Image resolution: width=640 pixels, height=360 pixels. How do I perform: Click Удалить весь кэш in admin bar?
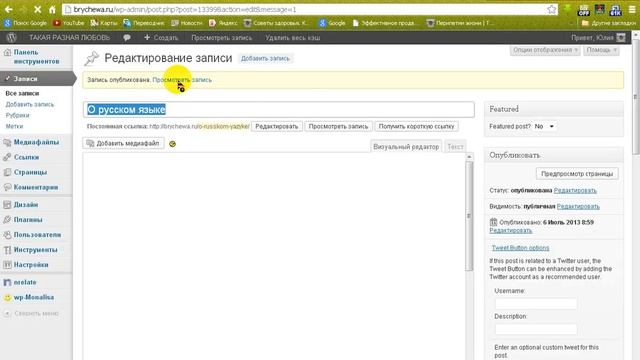[x=293, y=38]
